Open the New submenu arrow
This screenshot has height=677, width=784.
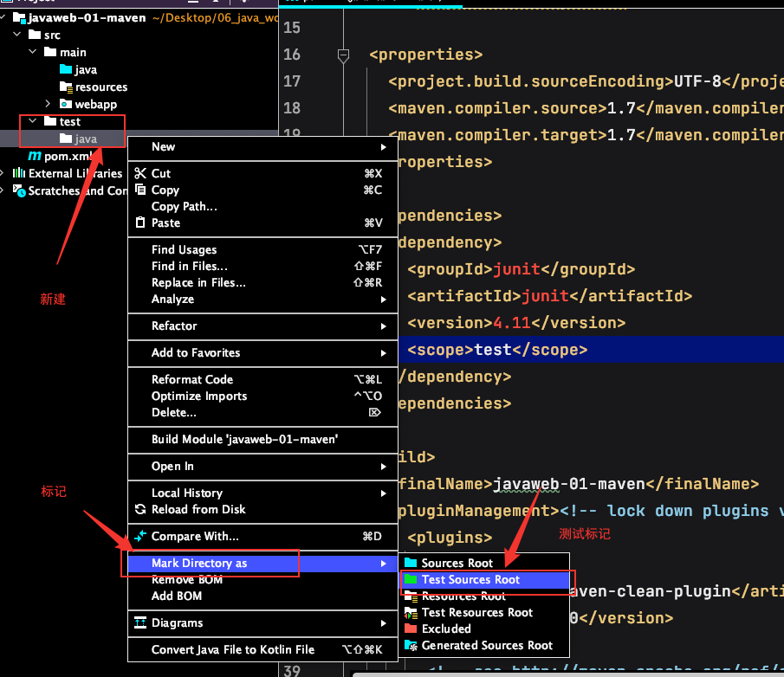383,147
